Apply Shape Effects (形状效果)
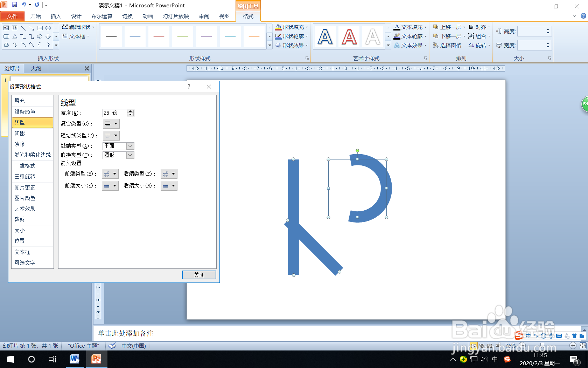The width and height of the screenshot is (588, 368). (x=292, y=45)
